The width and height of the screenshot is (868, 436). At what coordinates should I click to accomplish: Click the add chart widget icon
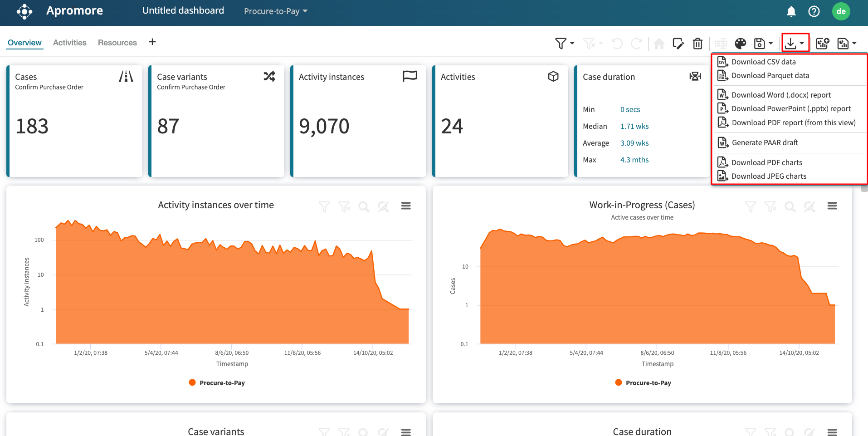822,44
